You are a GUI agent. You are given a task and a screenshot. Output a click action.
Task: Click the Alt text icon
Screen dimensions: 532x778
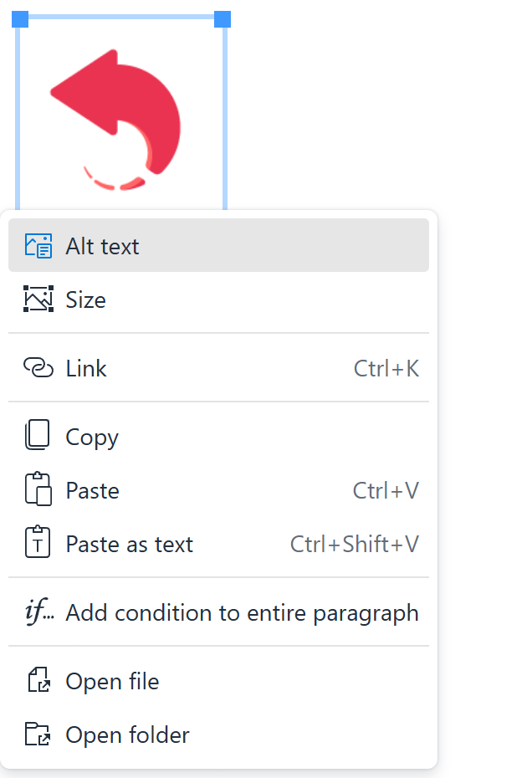point(38,245)
